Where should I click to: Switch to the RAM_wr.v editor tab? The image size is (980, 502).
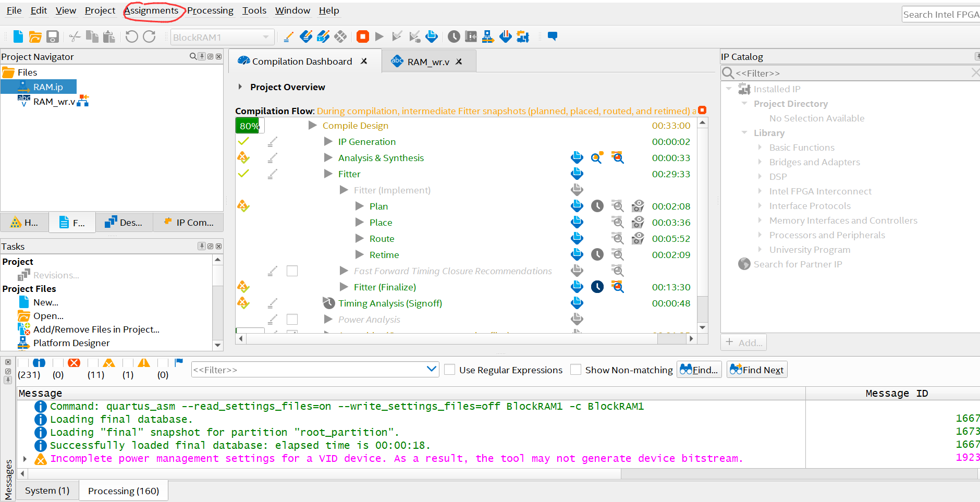428,62
